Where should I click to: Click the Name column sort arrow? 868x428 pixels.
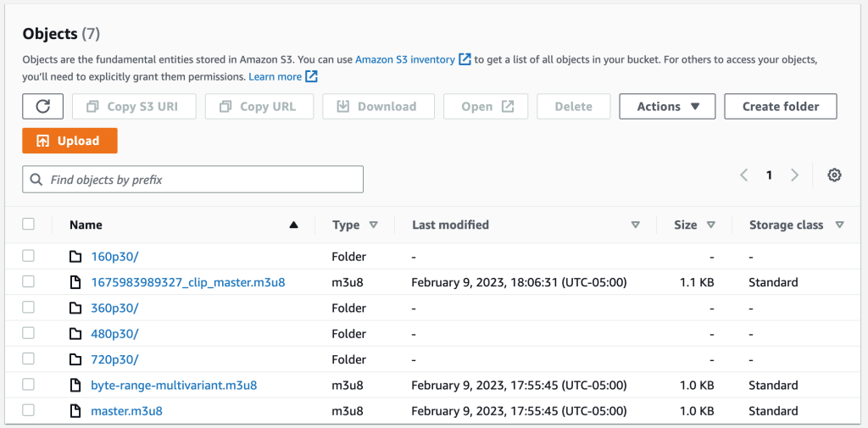coord(293,225)
